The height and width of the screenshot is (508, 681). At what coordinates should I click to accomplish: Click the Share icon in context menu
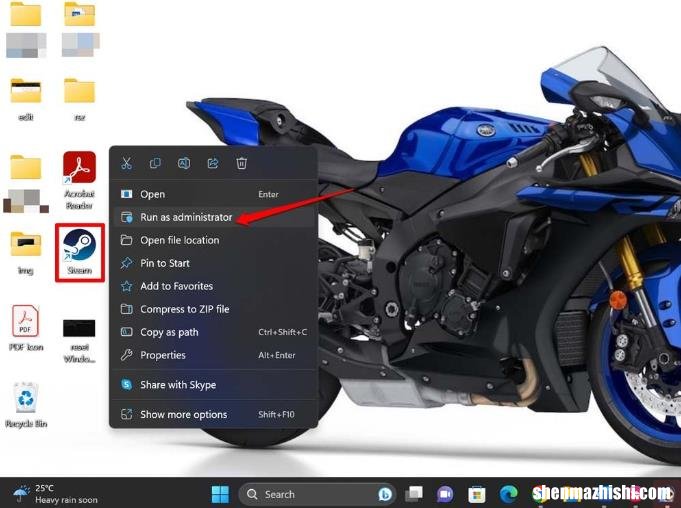pos(213,163)
